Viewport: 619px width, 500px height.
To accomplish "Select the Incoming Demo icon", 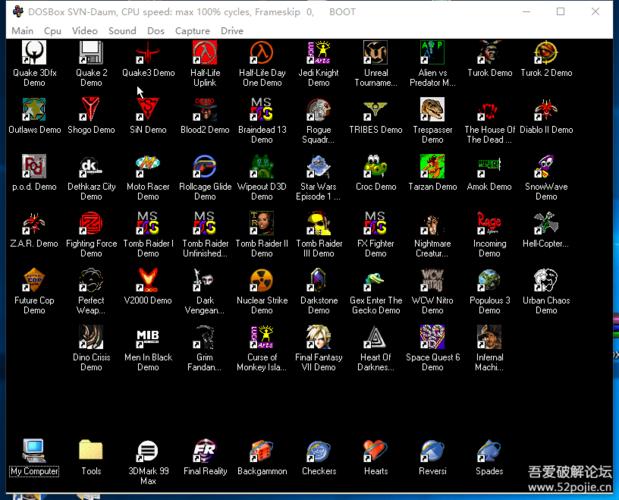I will pos(489,223).
